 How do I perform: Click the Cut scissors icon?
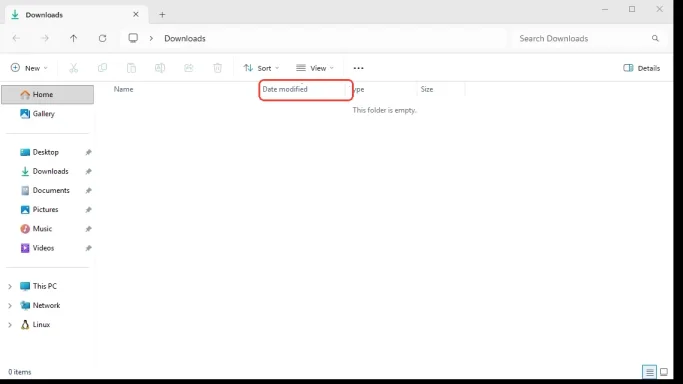pos(74,68)
